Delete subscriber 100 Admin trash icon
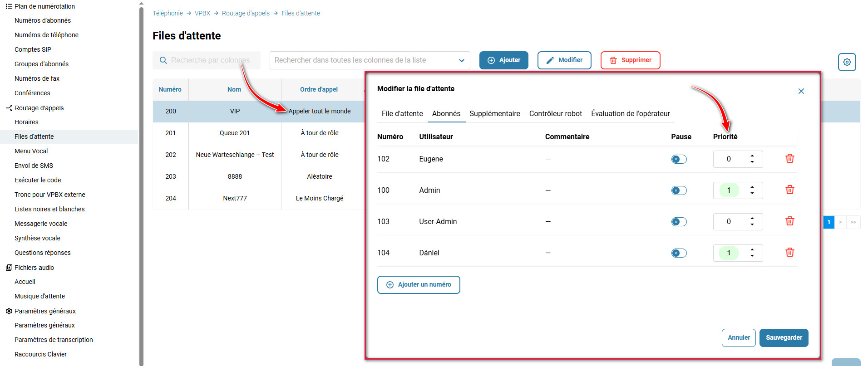The image size is (868, 366). tap(790, 190)
